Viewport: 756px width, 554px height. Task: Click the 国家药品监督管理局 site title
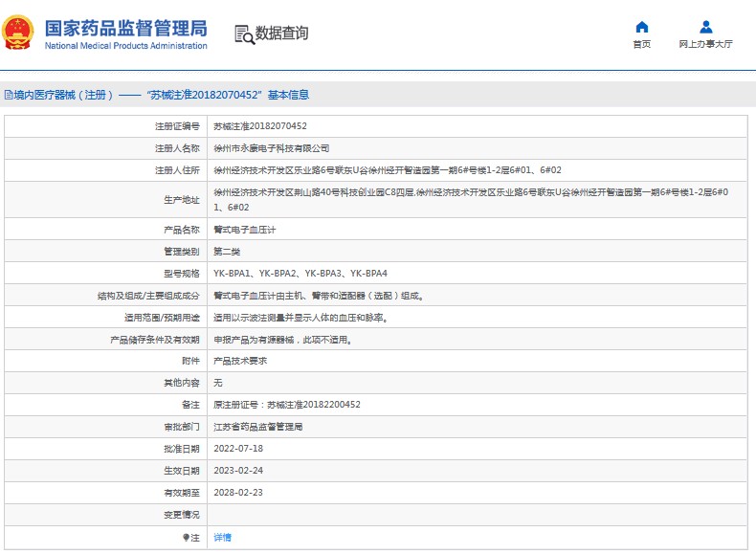(x=125, y=27)
